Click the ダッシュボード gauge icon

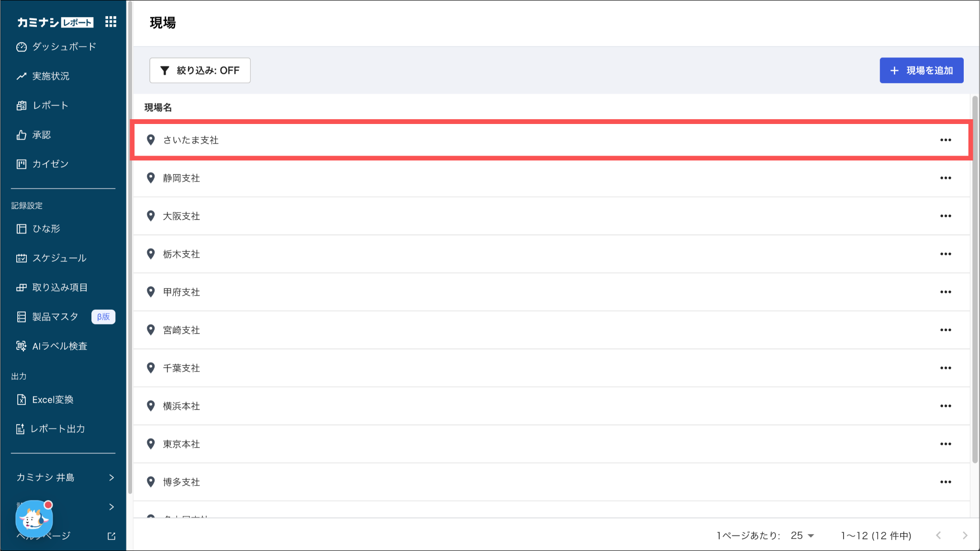pyautogui.click(x=21, y=47)
